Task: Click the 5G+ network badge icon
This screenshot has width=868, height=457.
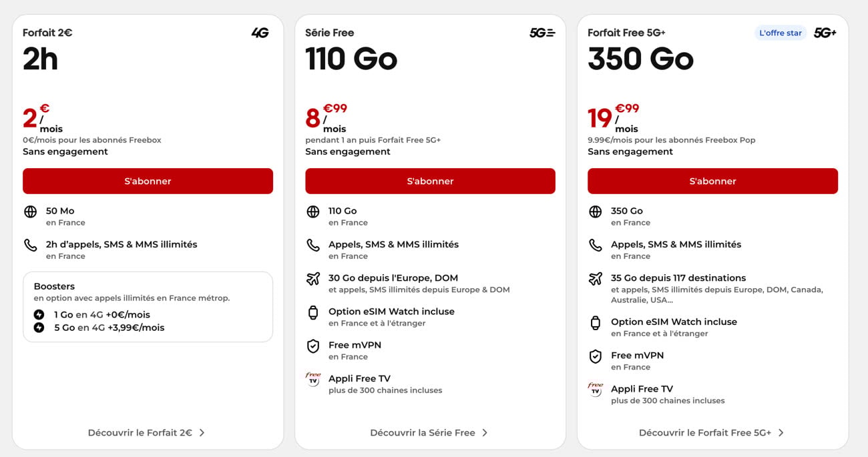Action: [825, 33]
